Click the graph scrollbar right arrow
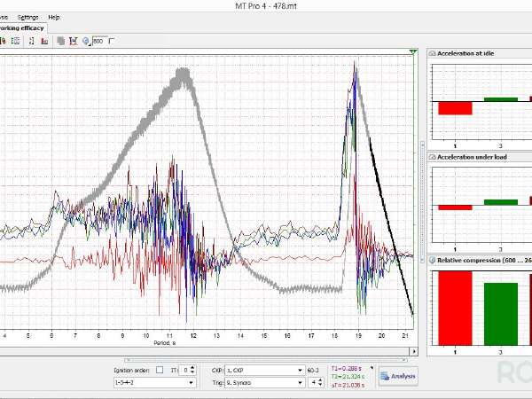This screenshot has width=532, height=399. click(x=413, y=351)
